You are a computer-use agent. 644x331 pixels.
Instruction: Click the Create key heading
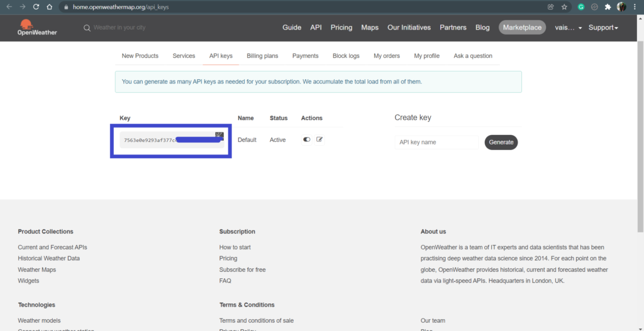click(x=413, y=117)
